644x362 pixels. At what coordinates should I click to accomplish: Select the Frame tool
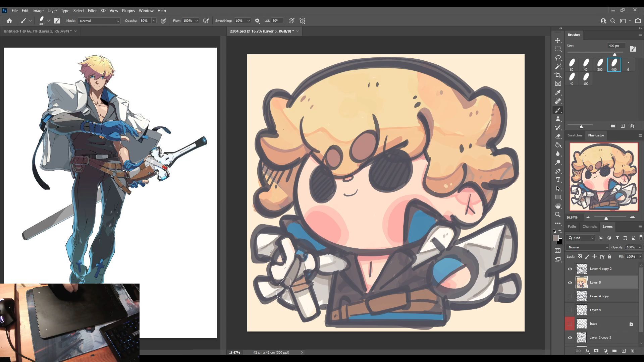point(558,84)
